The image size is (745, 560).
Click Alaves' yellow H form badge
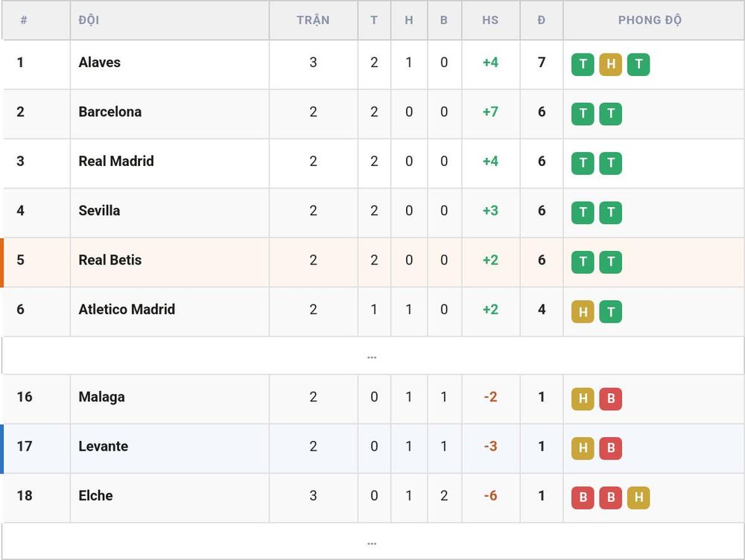pos(611,64)
